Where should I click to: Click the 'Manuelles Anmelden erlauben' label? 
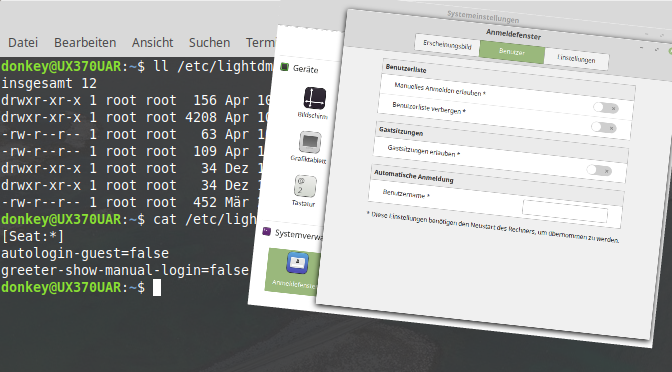(440, 89)
